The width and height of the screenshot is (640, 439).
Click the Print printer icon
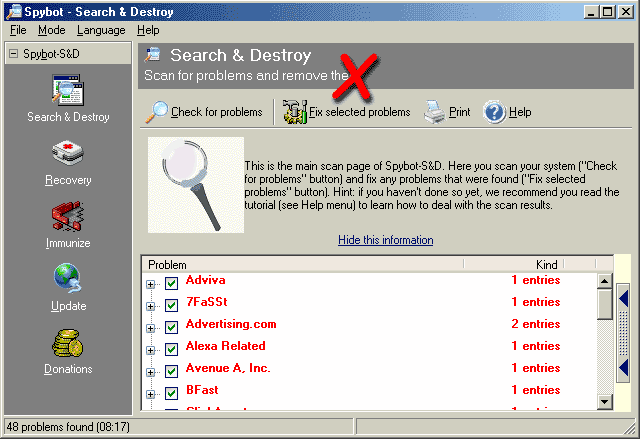point(434,112)
